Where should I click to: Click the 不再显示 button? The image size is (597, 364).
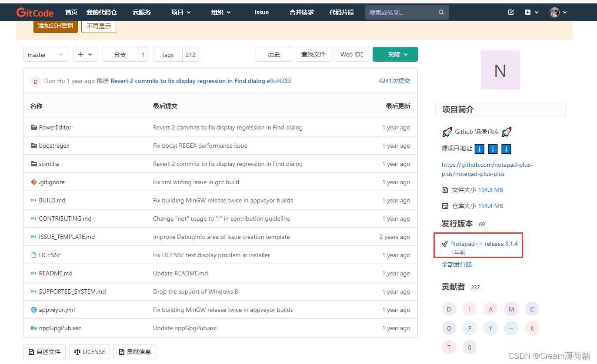pos(99,26)
